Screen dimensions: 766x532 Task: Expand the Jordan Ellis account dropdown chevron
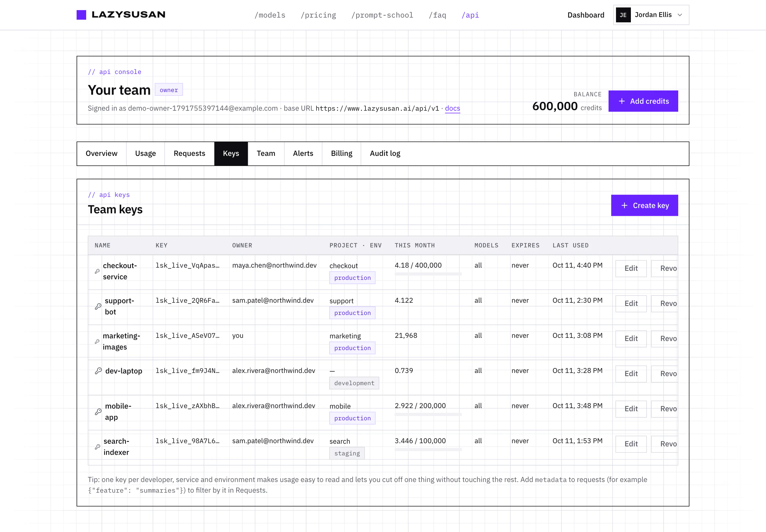tap(680, 15)
